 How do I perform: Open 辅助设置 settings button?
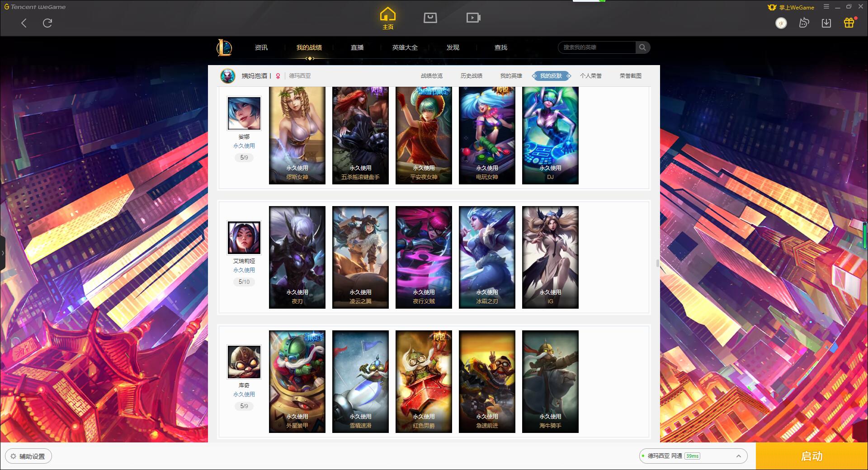click(x=28, y=456)
